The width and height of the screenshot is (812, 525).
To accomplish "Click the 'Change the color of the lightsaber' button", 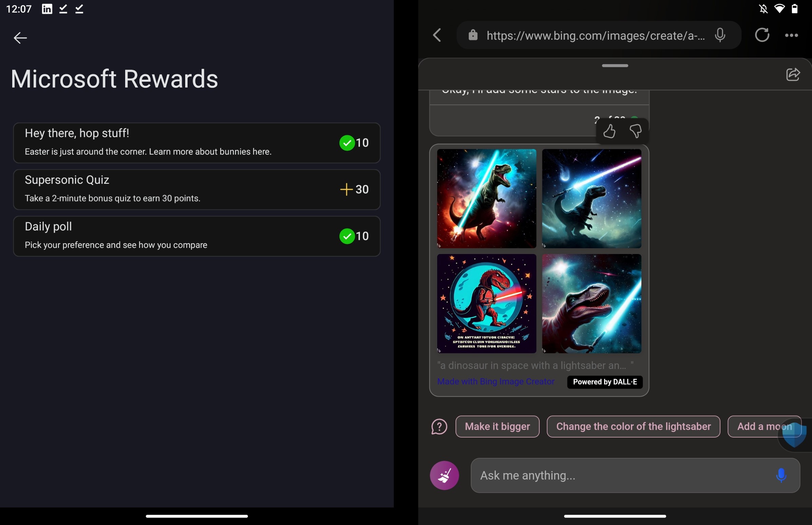I will coord(633,426).
